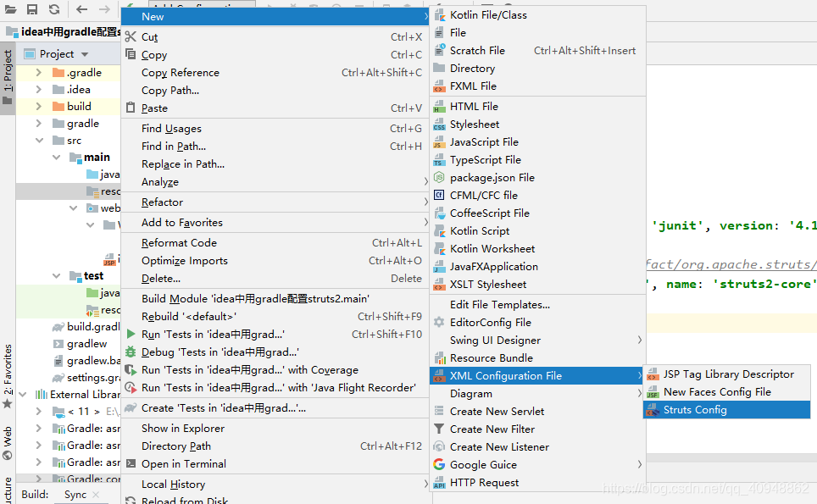Click the Paste clipboard icon

131,108
